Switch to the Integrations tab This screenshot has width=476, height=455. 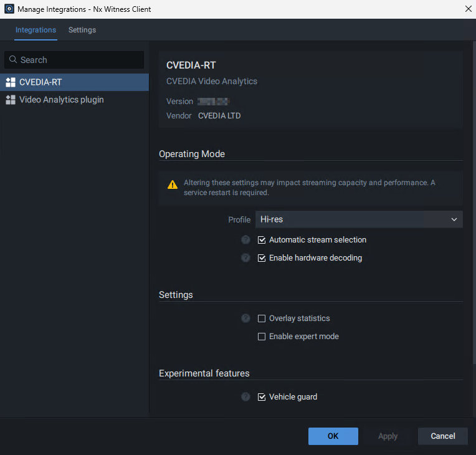click(x=36, y=30)
